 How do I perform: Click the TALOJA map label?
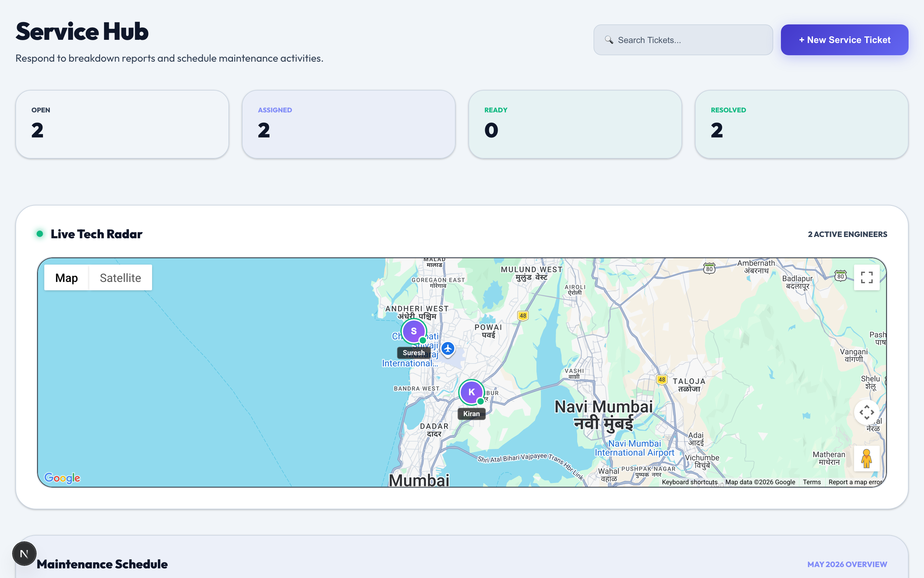tap(689, 385)
